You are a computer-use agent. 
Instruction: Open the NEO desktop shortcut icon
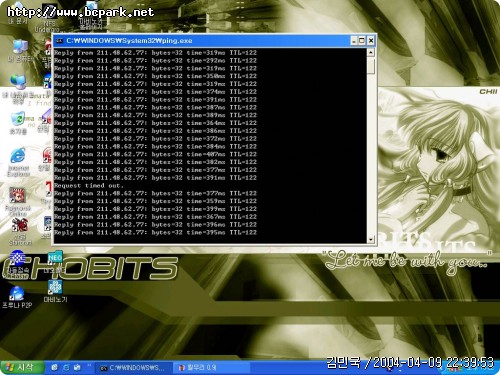pos(55,262)
